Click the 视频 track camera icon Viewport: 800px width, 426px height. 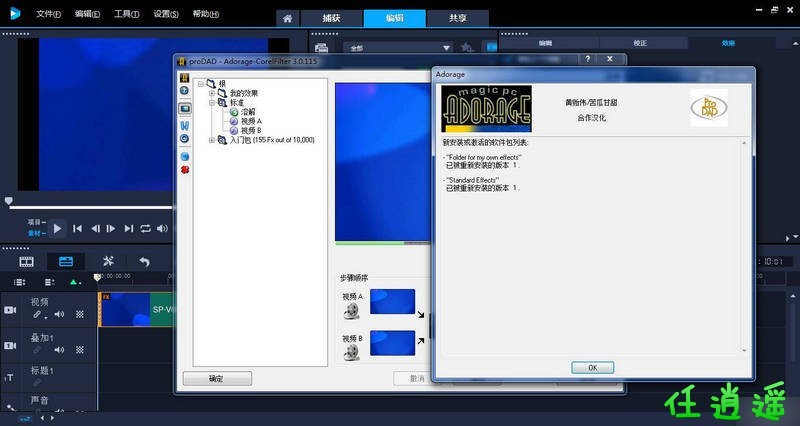10,310
